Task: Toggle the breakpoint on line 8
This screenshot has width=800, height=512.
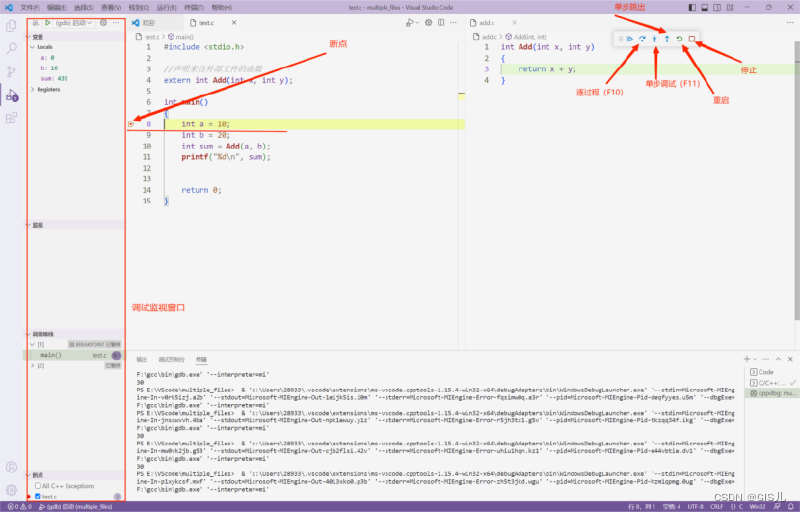Action: [x=131, y=124]
